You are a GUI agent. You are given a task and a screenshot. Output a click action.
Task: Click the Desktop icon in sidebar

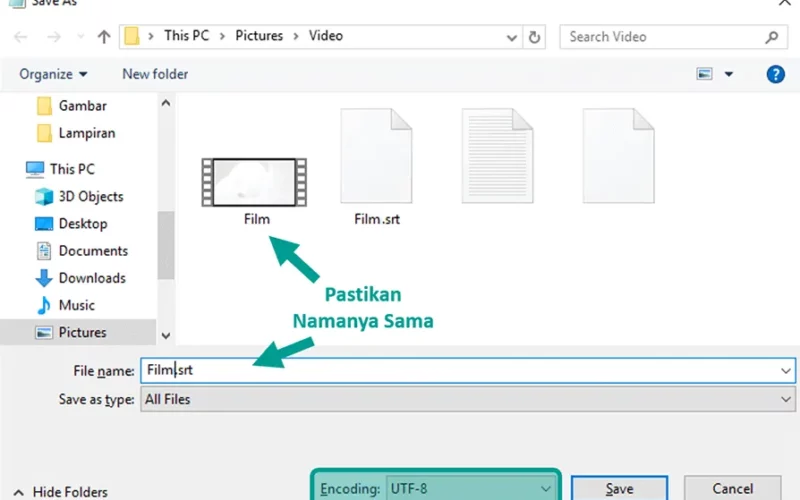click(44, 223)
